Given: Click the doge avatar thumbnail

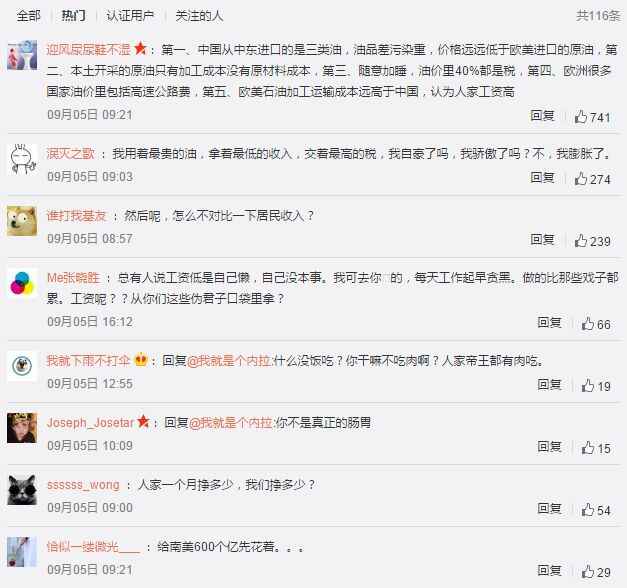Looking at the screenshot, I should [22, 221].
